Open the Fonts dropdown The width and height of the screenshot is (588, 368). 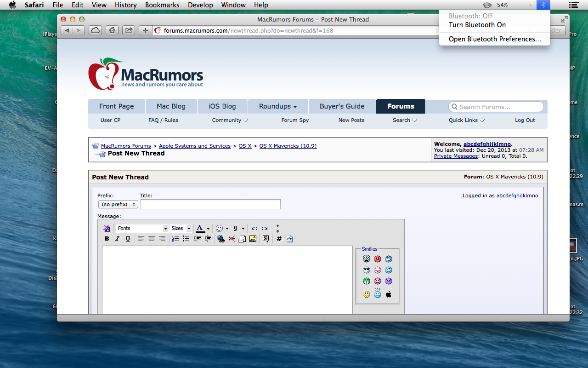coord(142,228)
